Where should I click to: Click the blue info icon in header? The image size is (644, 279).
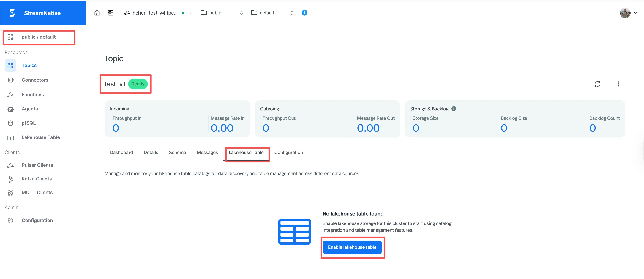[x=304, y=13]
